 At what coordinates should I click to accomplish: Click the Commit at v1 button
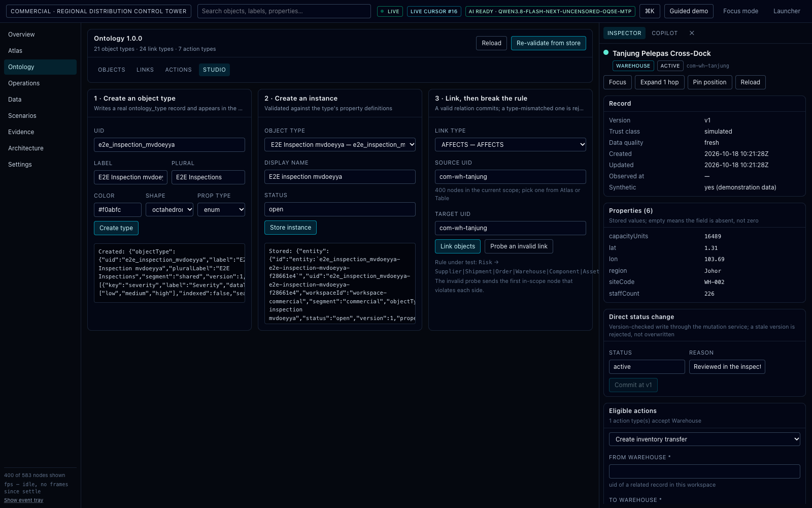pos(633,385)
